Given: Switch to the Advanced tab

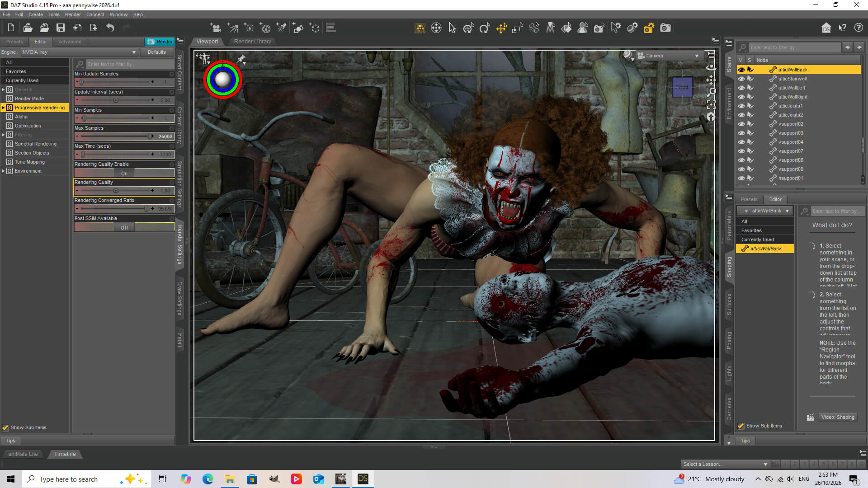Looking at the screenshot, I should (x=70, y=42).
